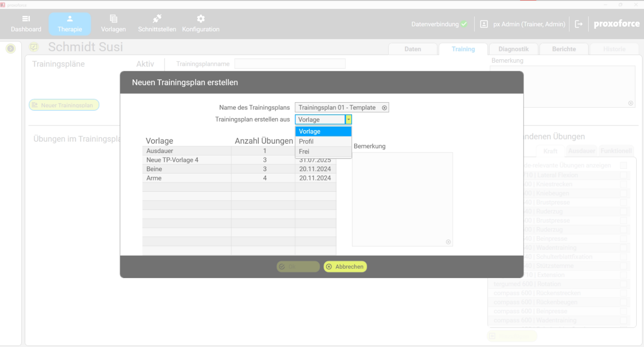
Task: Click the Neuer Trainingsplan button
Action: pos(64,105)
